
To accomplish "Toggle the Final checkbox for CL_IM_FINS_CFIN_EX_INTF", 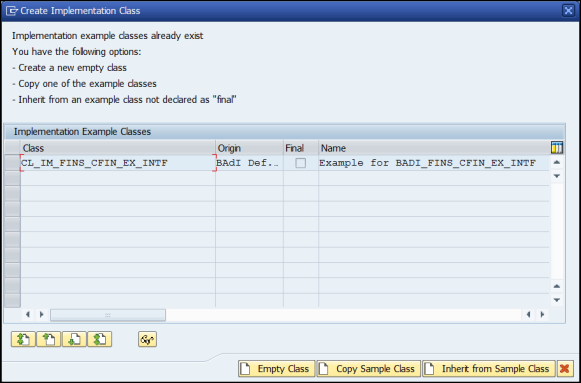I will tap(301, 163).
